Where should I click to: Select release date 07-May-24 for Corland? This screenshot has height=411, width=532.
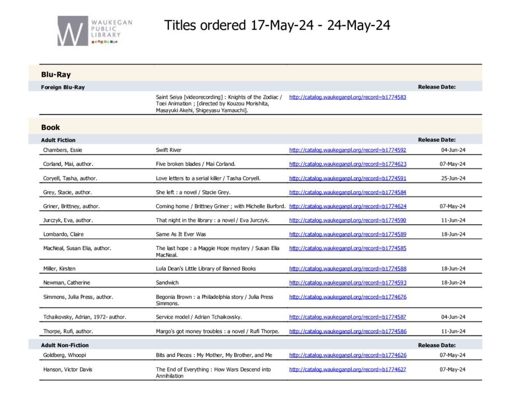tap(453, 164)
